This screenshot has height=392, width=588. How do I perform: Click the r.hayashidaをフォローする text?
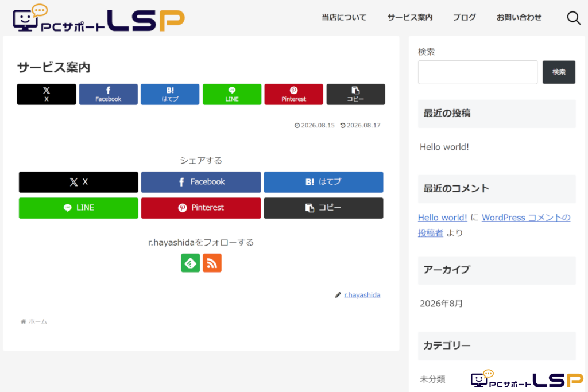(x=201, y=242)
